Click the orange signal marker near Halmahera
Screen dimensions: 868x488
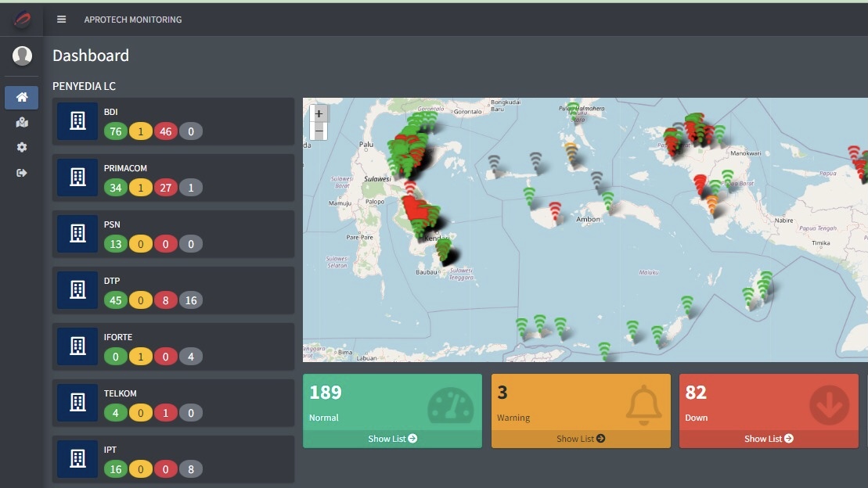pos(571,150)
